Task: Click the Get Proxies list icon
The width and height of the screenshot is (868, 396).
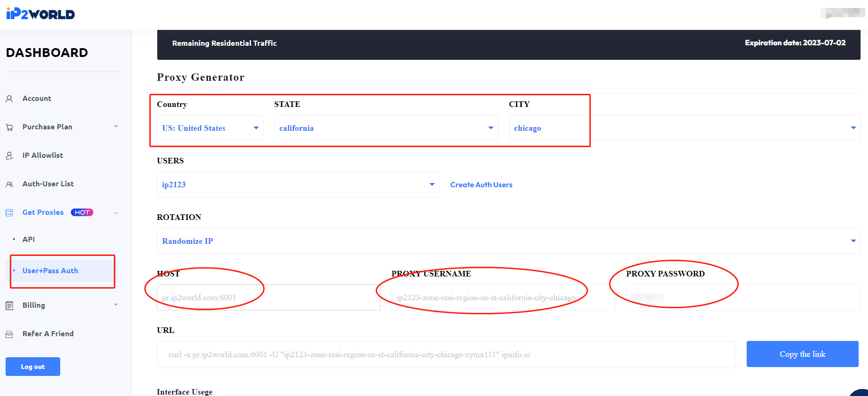Action: (x=9, y=213)
